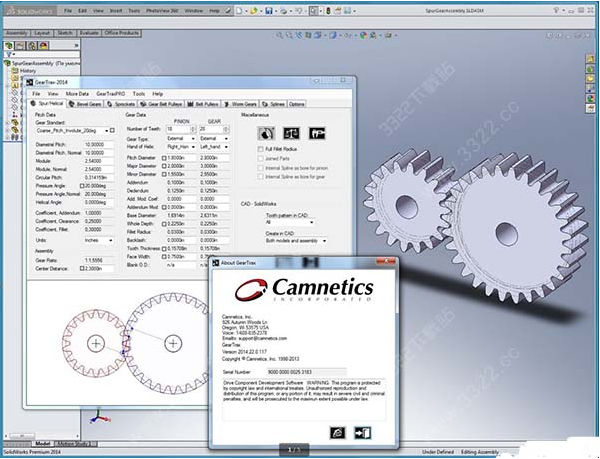This screenshot has width=600, height=459.
Task: Click the Pinion Number of Teeth stepper
Action: 193,129
